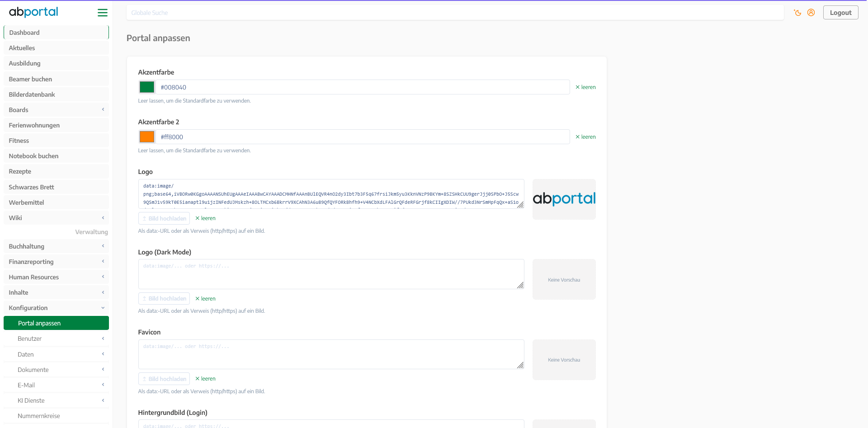Expand the KI Dienste submenu chevron

(x=103, y=400)
